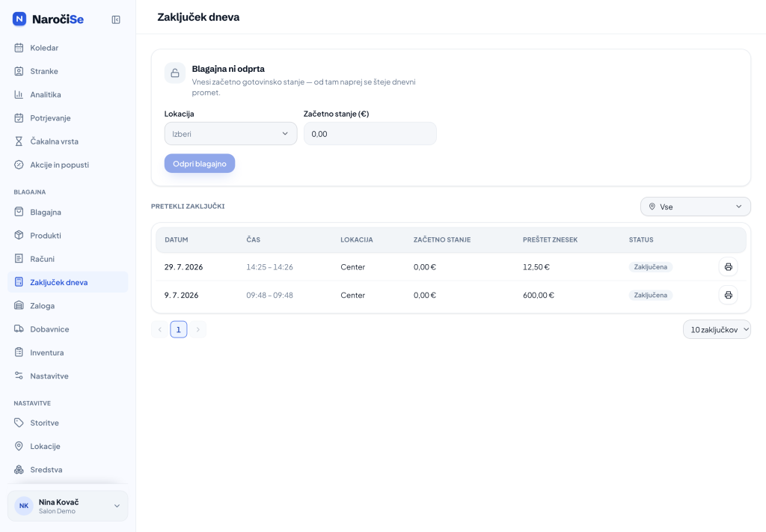Screen dimensions: 766x532
Task: Click 'Zaključena' status for 9. 7. 2026
Action: (650, 296)
